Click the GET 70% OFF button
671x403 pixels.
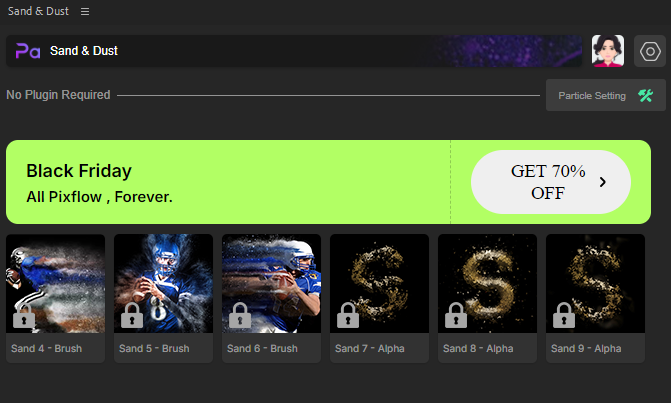[x=551, y=182]
